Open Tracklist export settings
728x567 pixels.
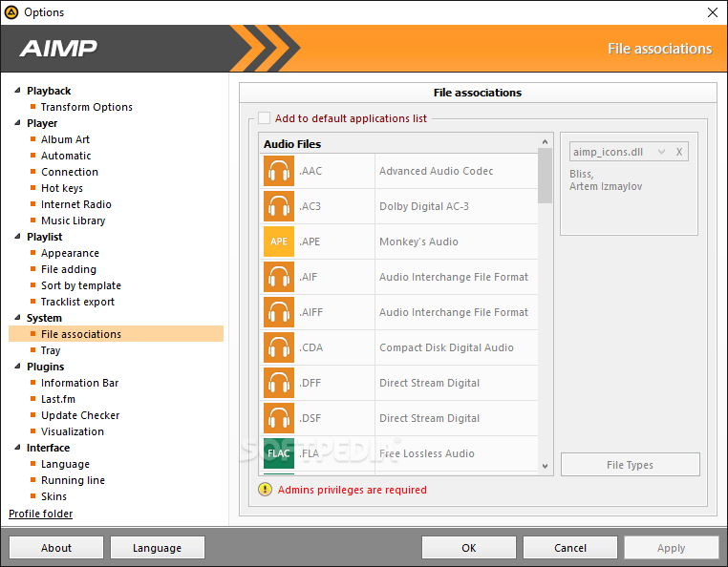pos(77,302)
